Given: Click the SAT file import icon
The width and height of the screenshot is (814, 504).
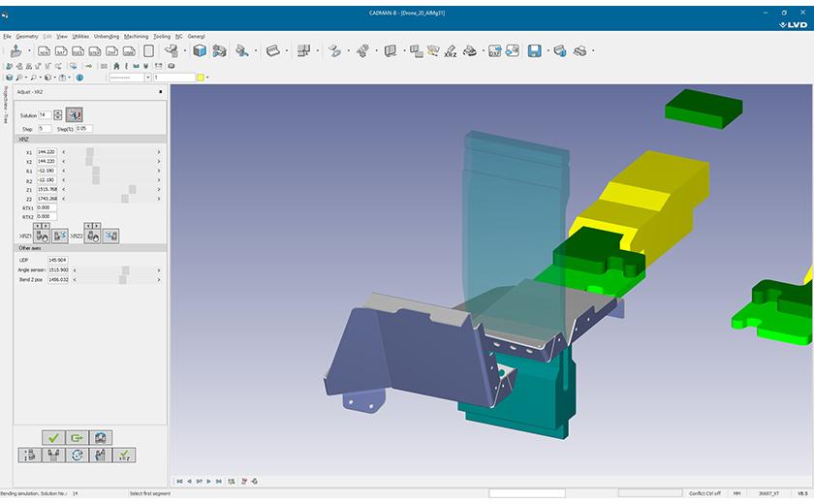Looking at the screenshot, I should (61, 50).
